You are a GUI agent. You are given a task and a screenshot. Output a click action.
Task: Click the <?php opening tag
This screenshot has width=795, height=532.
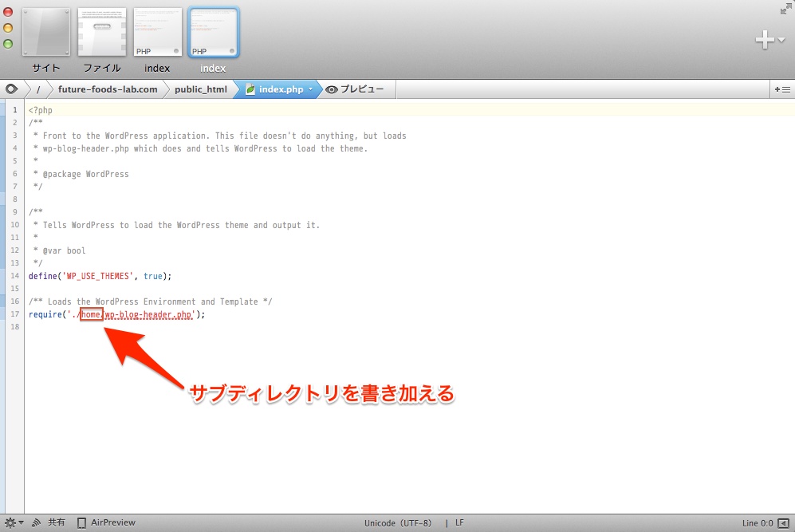coord(41,110)
